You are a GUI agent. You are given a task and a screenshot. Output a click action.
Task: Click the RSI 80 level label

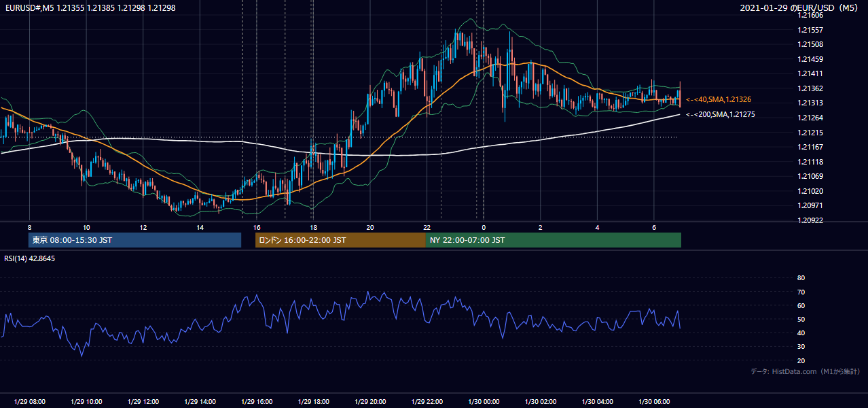801,278
